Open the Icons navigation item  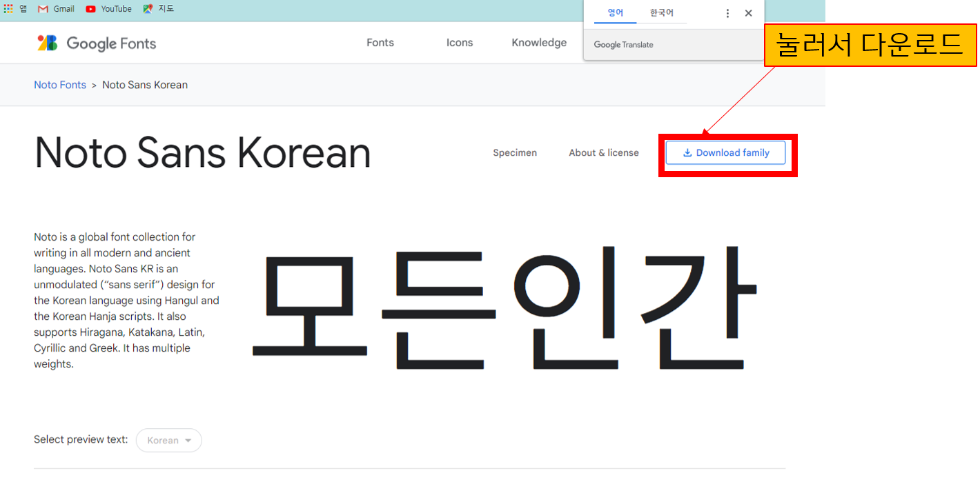point(460,43)
